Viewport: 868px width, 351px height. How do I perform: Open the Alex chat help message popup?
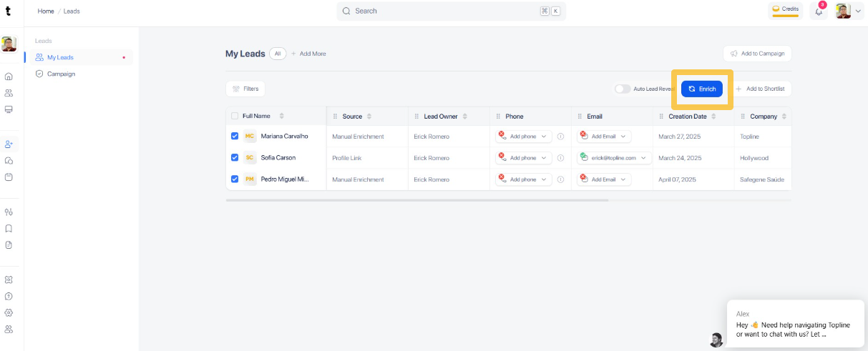pos(795,324)
